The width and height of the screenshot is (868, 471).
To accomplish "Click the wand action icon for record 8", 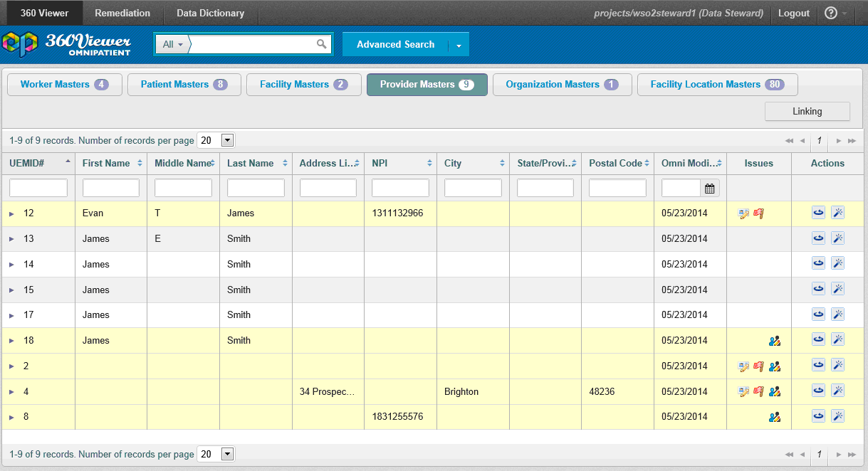I will [x=837, y=417].
